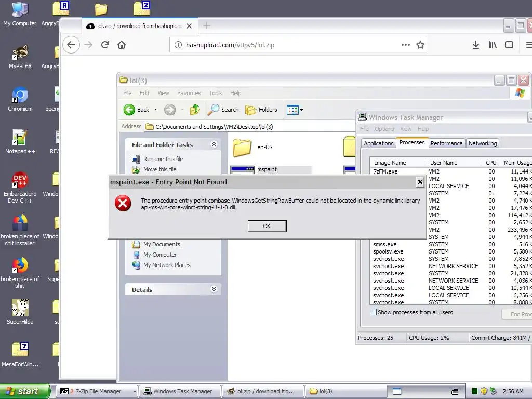Close the lol.zip browser tab
The width and height of the screenshot is (532, 399).
tap(189, 26)
